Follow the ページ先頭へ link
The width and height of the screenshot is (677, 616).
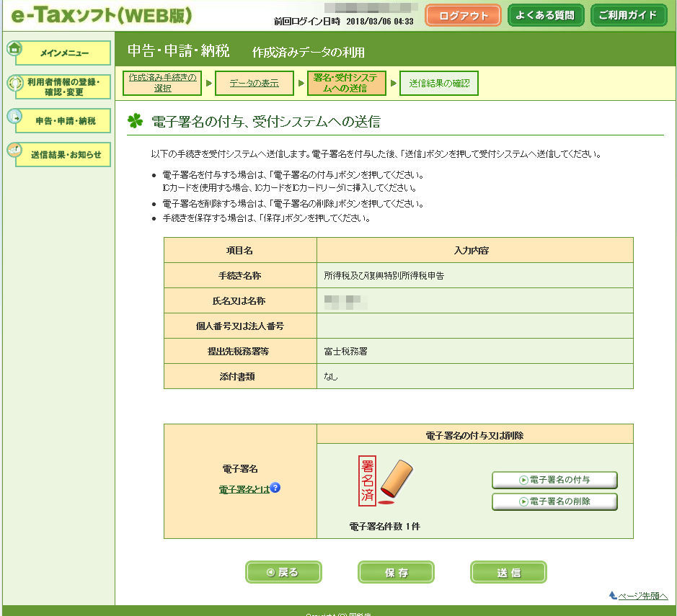643,596
